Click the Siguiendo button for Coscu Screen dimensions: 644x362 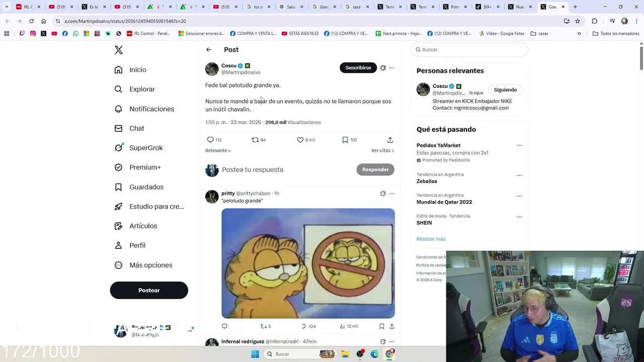point(505,90)
